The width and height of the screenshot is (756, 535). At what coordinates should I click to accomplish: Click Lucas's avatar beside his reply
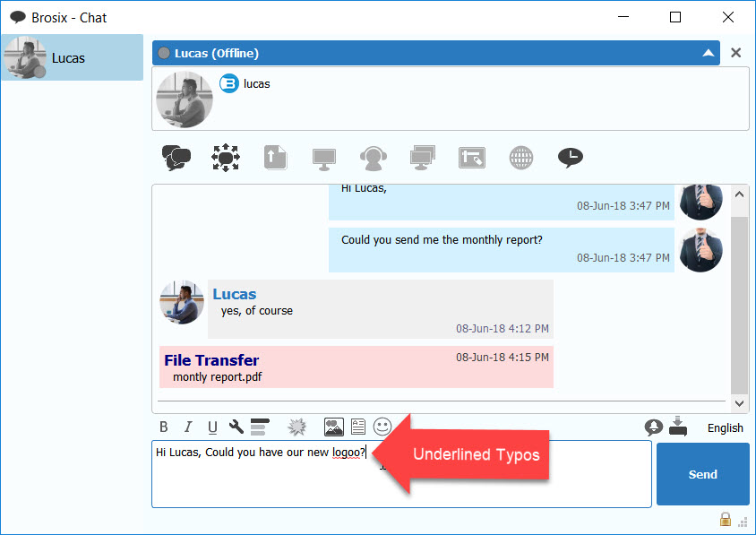pos(182,302)
